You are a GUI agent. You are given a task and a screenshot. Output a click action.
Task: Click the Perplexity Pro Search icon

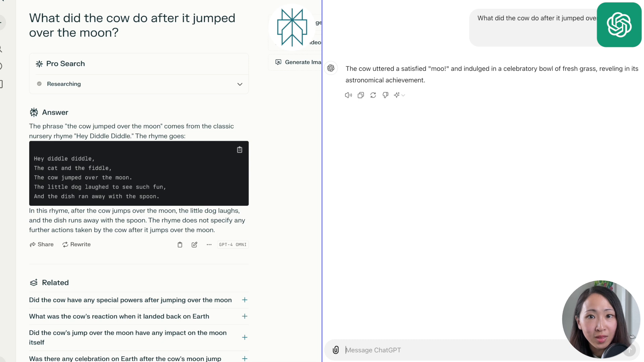coord(39,64)
